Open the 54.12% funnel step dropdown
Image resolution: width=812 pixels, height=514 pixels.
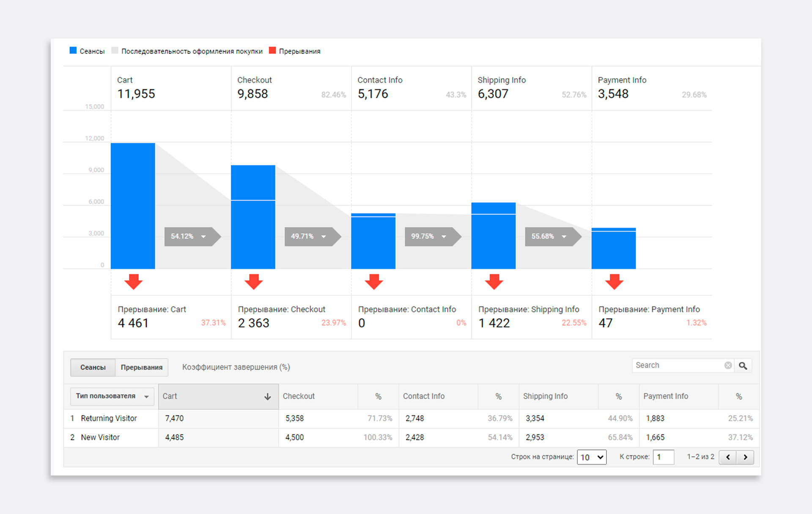[x=203, y=236]
